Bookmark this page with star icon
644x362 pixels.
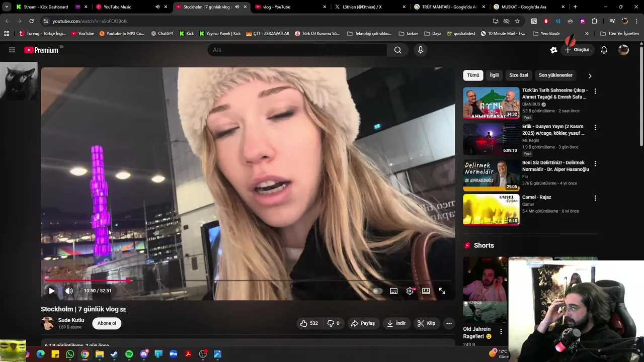(x=517, y=21)
